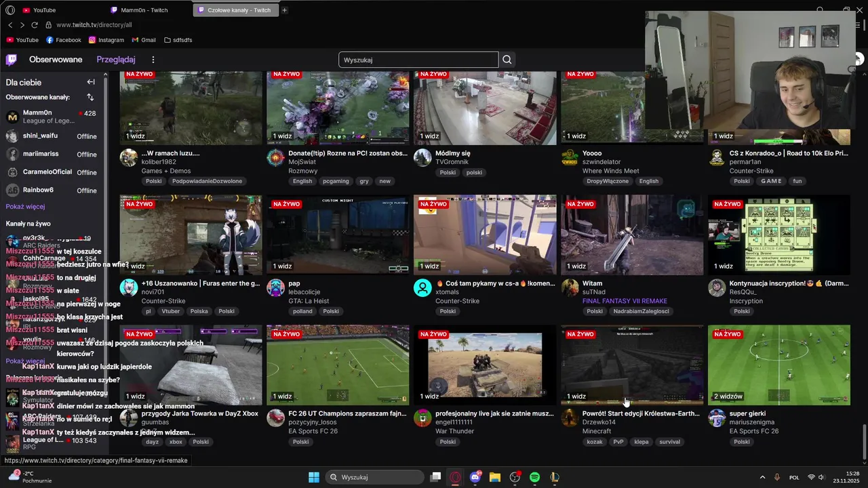Screen dimensions: 868x488
Task: Open the three-dots menu beside Przeglądaj
Action: [153, 60]
